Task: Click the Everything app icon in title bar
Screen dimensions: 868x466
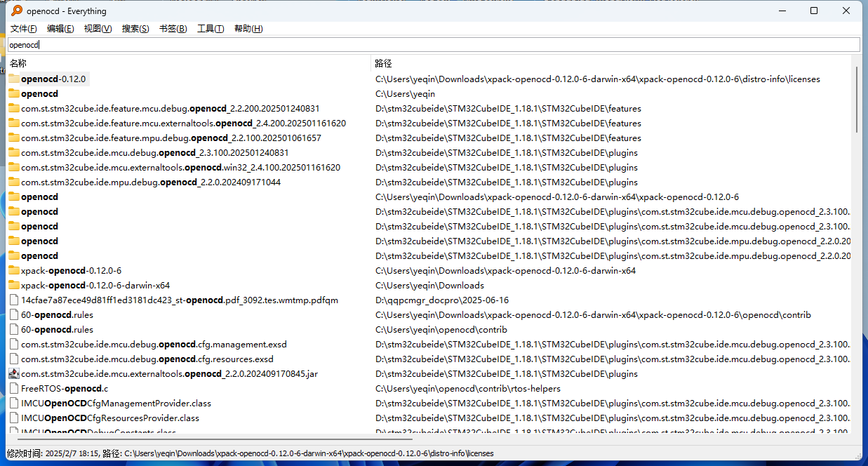Action: [16, 11]
